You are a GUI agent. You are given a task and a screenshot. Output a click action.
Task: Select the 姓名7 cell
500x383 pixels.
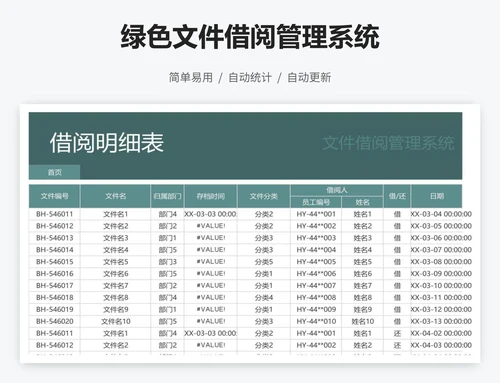[362, 286]
